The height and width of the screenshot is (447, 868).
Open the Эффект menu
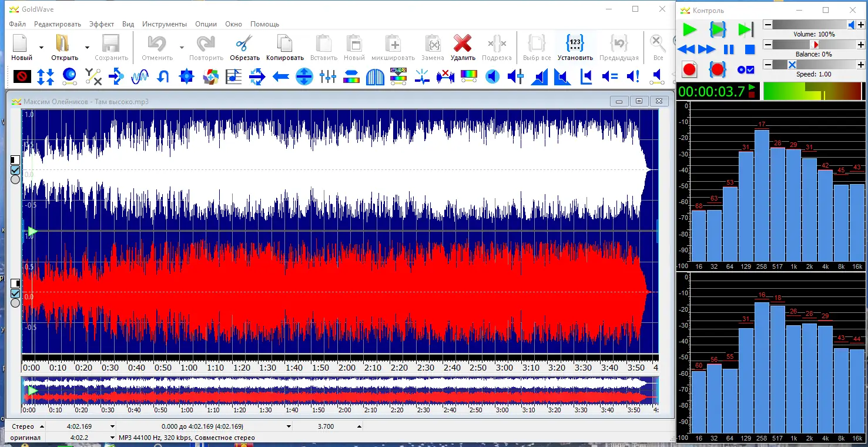102,24
